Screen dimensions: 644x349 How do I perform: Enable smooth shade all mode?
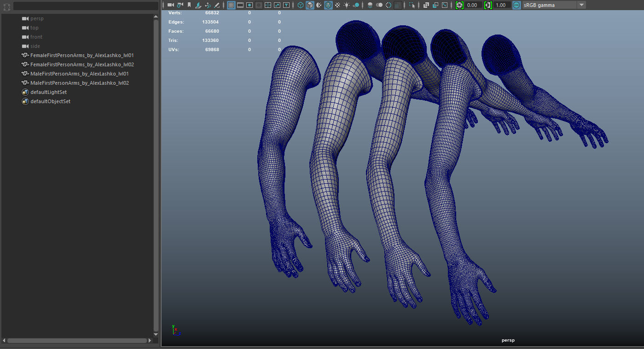(x=310, y=5)
